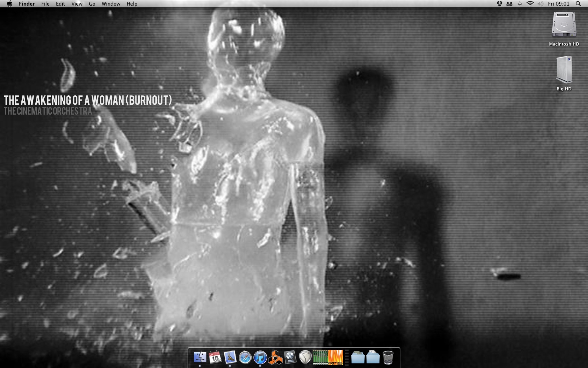
Task: Open the Apple menu
Action: tap(9, 4)
